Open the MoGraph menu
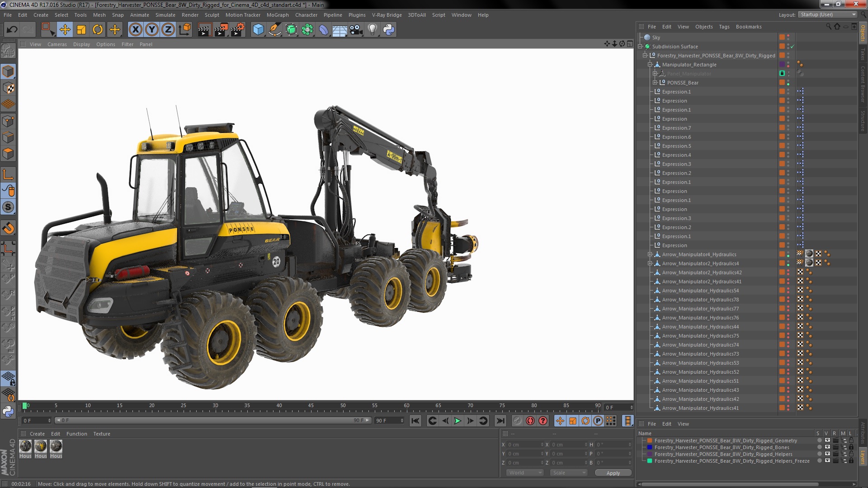Viewport: 868px width, 488px height. point(278,15)
